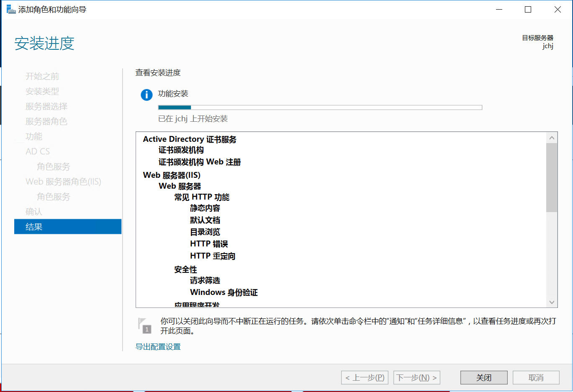This screenshot has width=573, height=392.
Task: Click the 安装进度 page title
Action: click(44, 44)
